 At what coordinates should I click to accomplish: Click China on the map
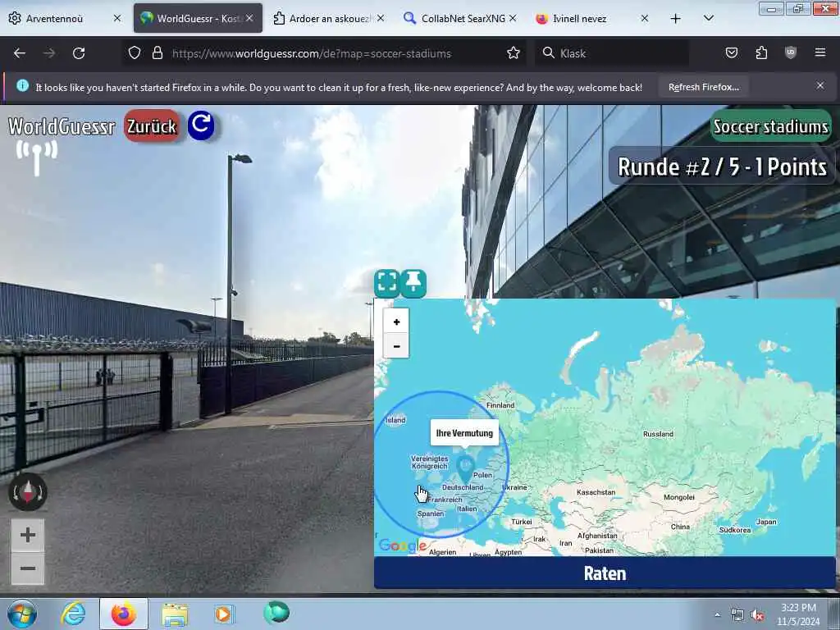pos(680,527)
